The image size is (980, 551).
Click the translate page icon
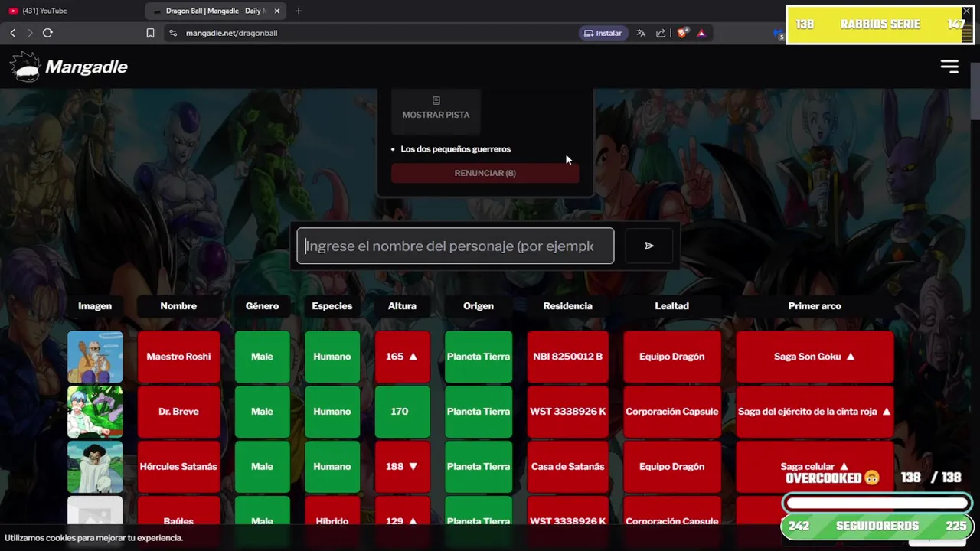tap(641, 33)
